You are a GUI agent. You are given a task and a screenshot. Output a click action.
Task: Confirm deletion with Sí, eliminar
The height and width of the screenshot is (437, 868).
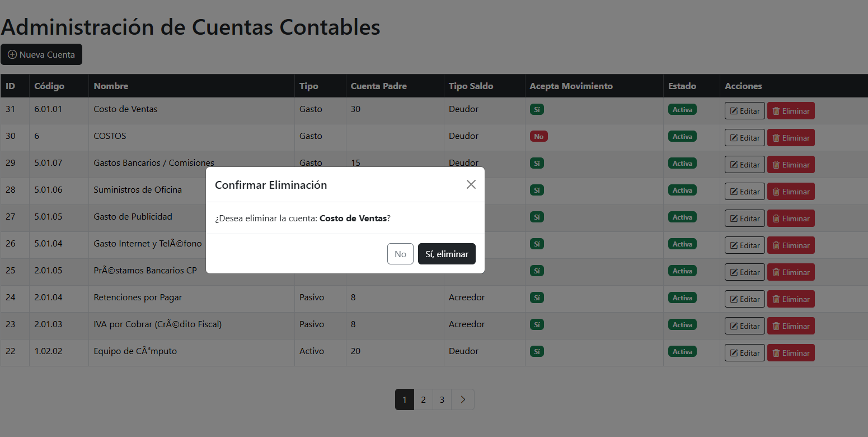coord(447,254)
